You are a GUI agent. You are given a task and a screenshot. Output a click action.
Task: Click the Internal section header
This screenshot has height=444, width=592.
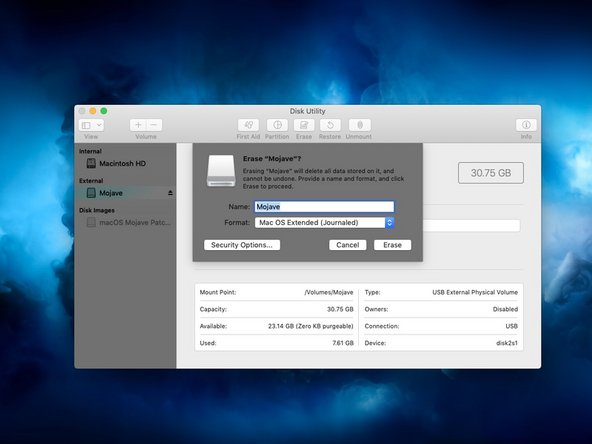coord(90,151)
